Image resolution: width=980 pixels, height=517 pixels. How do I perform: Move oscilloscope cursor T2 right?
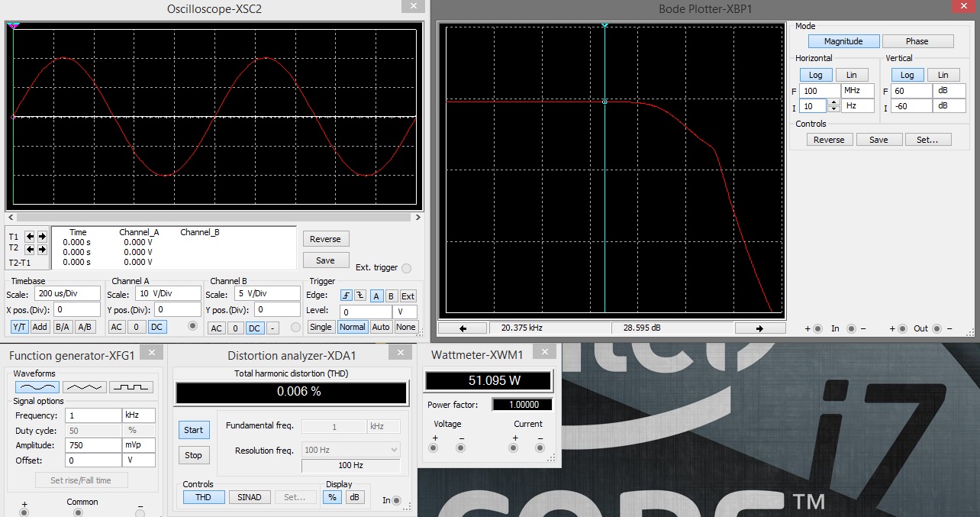[42, 249]
